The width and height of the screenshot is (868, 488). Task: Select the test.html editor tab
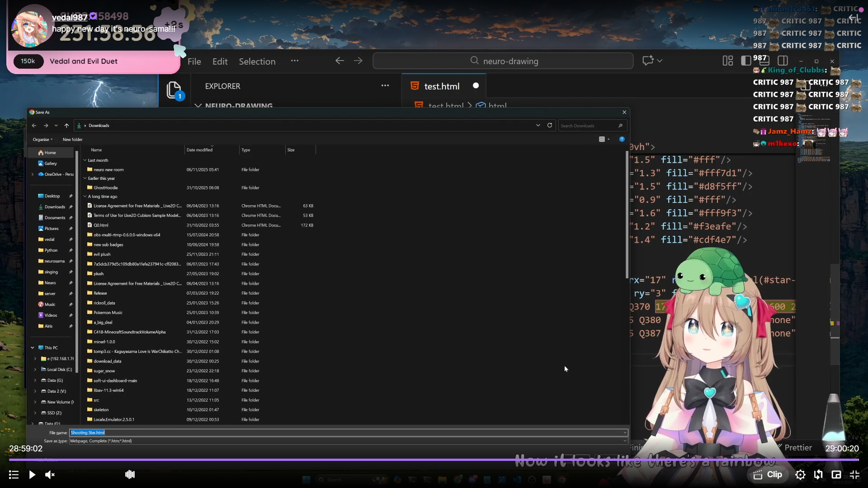click(441, 86)
